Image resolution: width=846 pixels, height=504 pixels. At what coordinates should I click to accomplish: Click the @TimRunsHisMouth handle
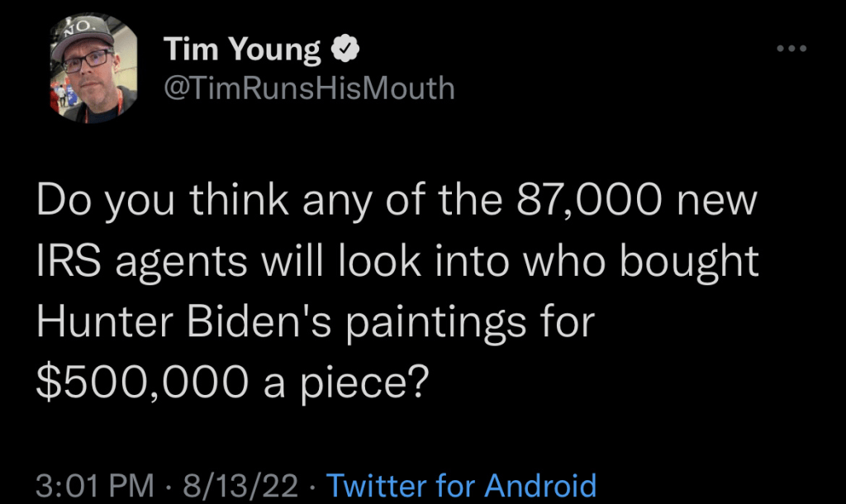(x=310, y=87)
